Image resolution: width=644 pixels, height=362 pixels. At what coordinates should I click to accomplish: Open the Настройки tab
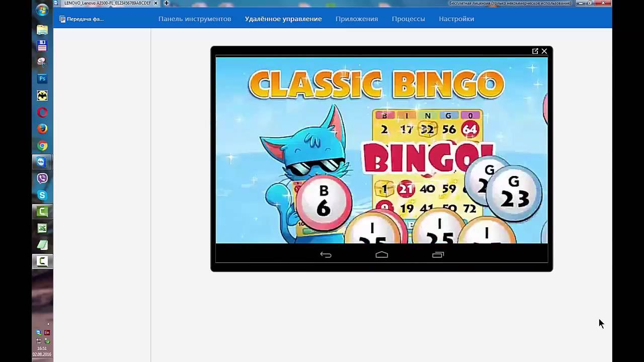tap(456, 19)
